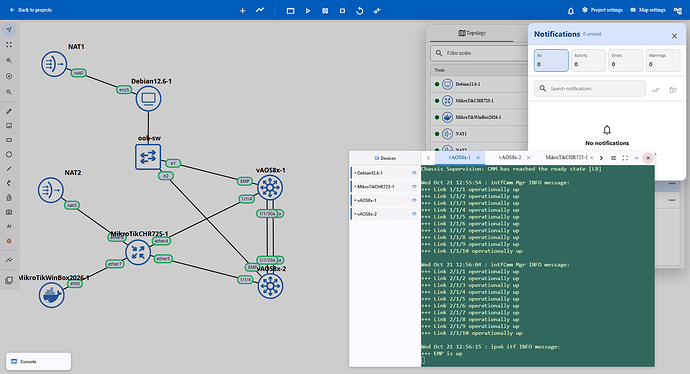The image size is (690, 374).
Task: Click the sparkle icon in the top toolbar
Action: [377, 11]
